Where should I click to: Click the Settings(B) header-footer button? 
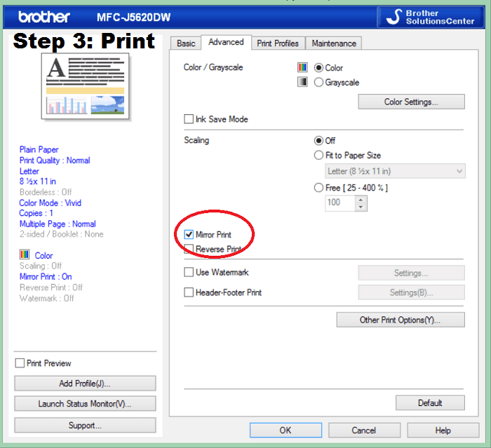[x=411, y=292]
